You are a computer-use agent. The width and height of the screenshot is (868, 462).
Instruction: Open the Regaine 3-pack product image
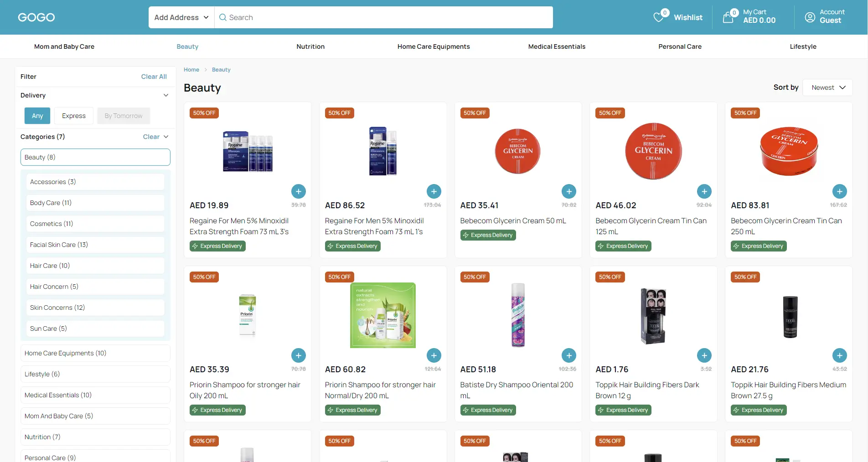(248, 151)
